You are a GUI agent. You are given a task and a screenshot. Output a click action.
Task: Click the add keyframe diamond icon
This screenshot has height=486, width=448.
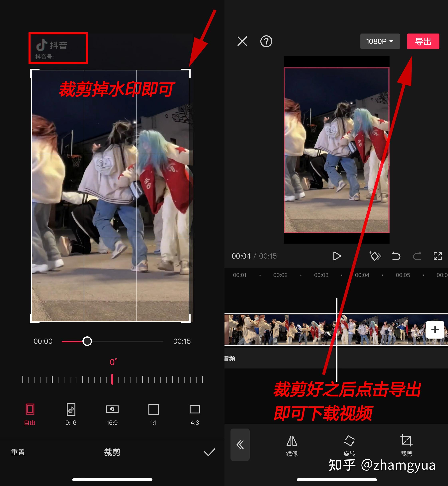tap(375, 256)
